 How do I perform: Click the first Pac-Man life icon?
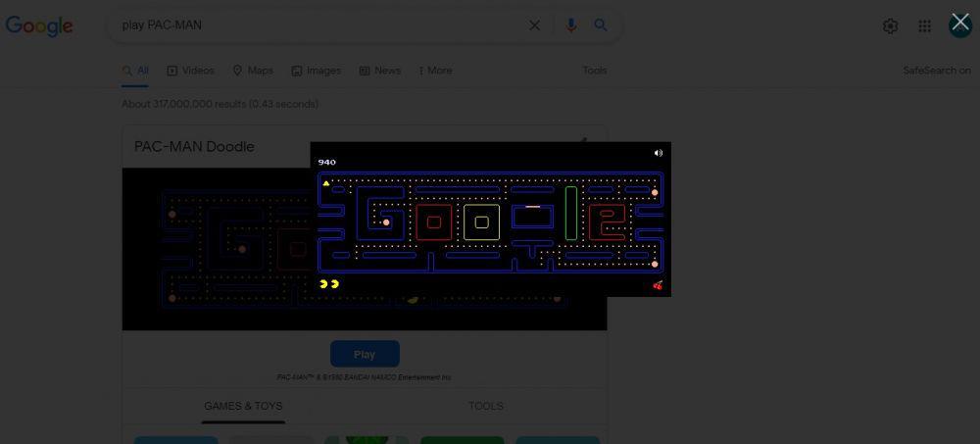pos(323,284)
